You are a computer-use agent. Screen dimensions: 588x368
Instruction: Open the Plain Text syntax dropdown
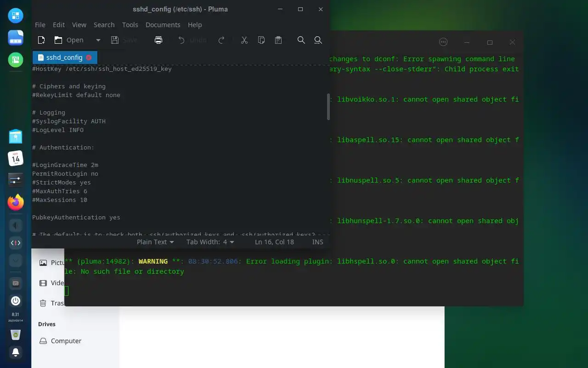coord(155,242)
